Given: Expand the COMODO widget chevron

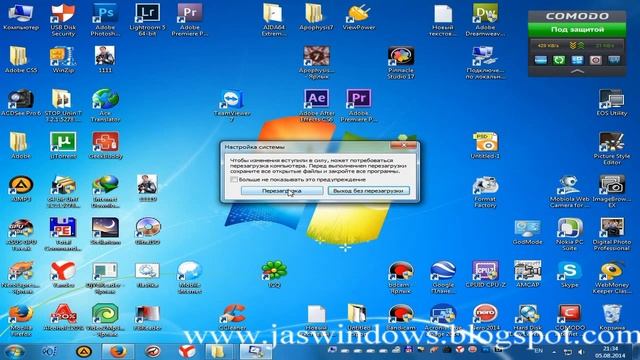Looking at the screenshot, I should 577,71.
